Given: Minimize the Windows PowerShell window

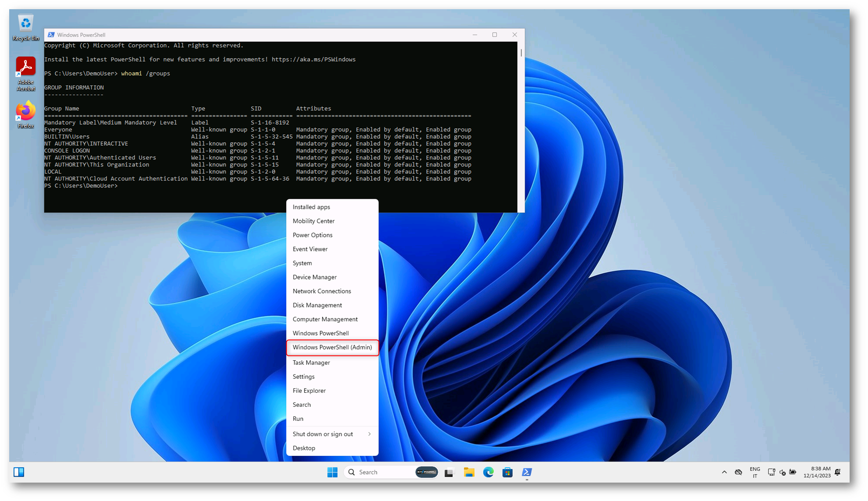Looking at the screenshot, I should pyautogui.click(x=475, y=35).
